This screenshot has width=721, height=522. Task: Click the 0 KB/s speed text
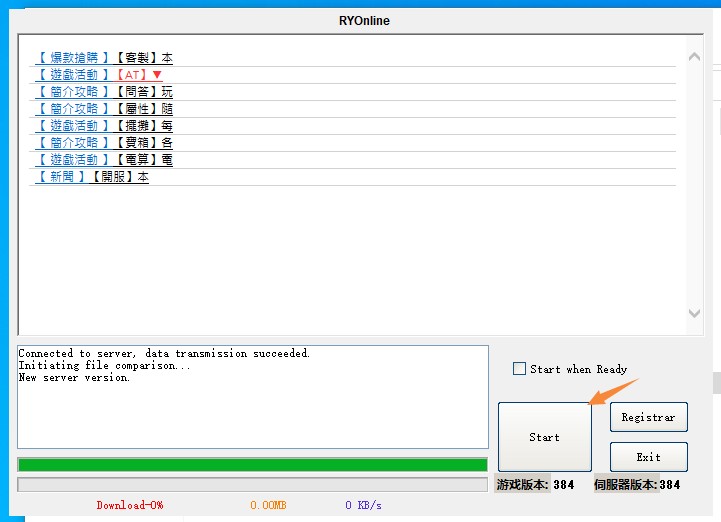[363, 505]
